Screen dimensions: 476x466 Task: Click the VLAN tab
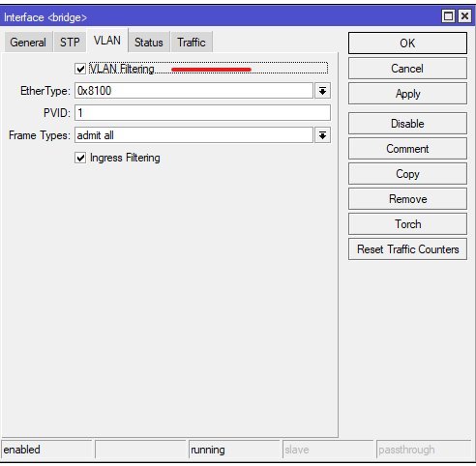107,41
